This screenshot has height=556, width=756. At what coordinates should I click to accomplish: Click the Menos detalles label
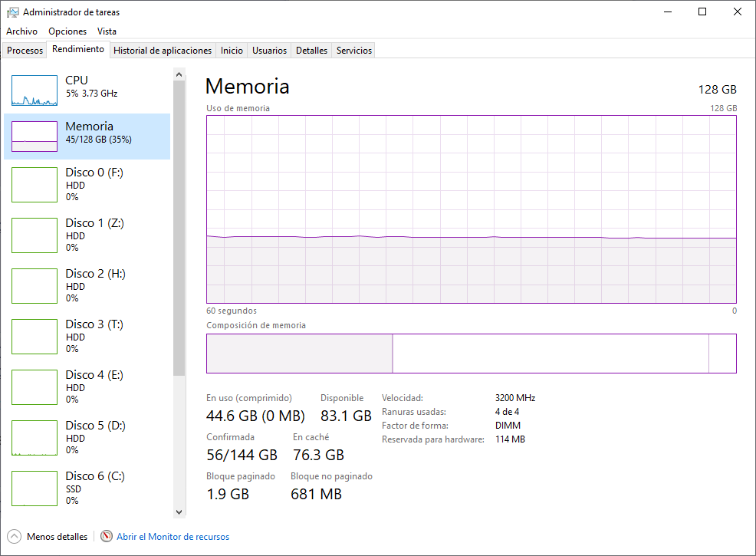coord(58,537)
